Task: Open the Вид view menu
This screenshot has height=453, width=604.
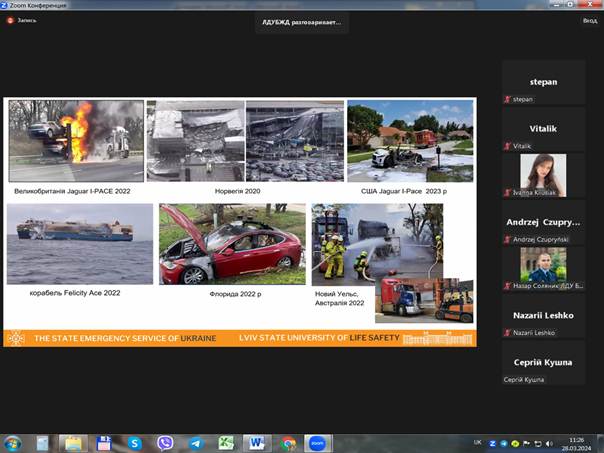Action: tap(589, 20)
